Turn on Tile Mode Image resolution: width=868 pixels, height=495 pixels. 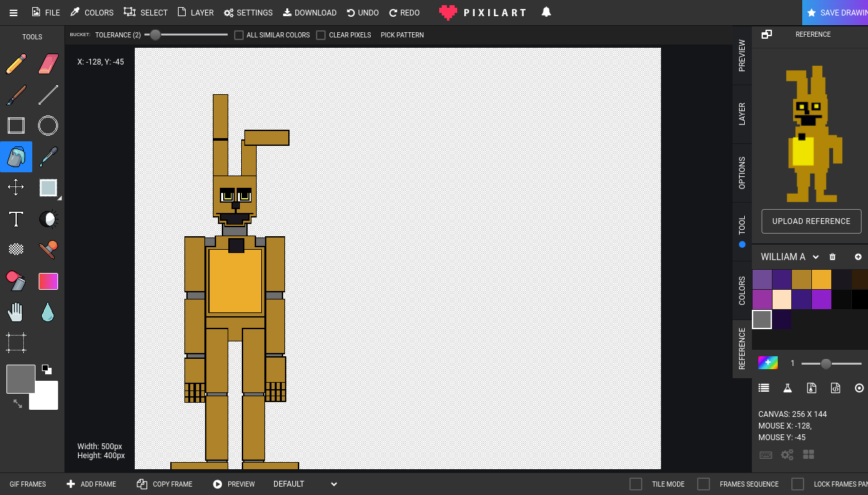point(637,483)
